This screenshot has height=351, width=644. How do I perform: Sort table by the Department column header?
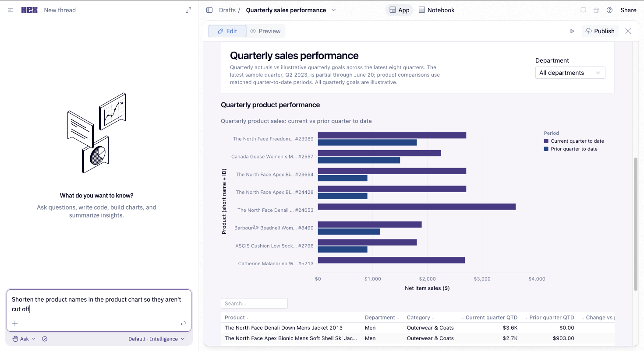(380, 317)
